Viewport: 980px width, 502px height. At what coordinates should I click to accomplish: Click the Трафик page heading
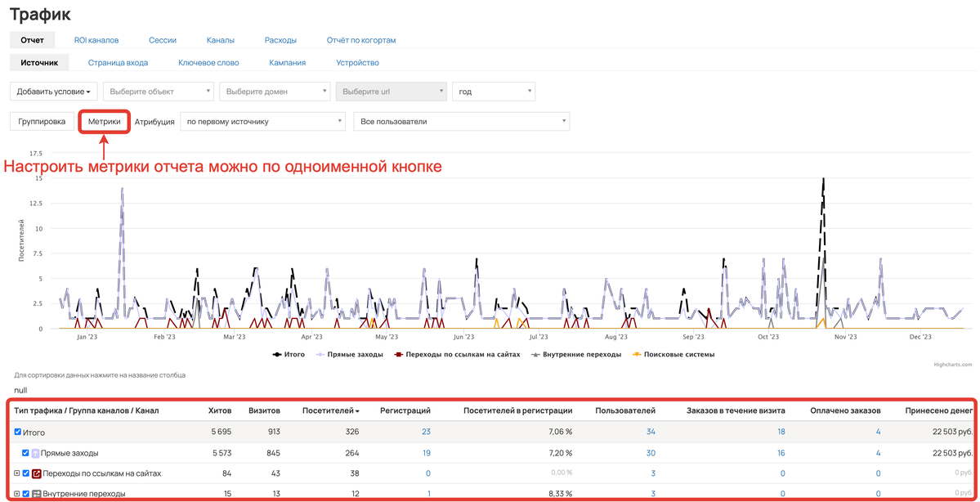click(41, 13)
